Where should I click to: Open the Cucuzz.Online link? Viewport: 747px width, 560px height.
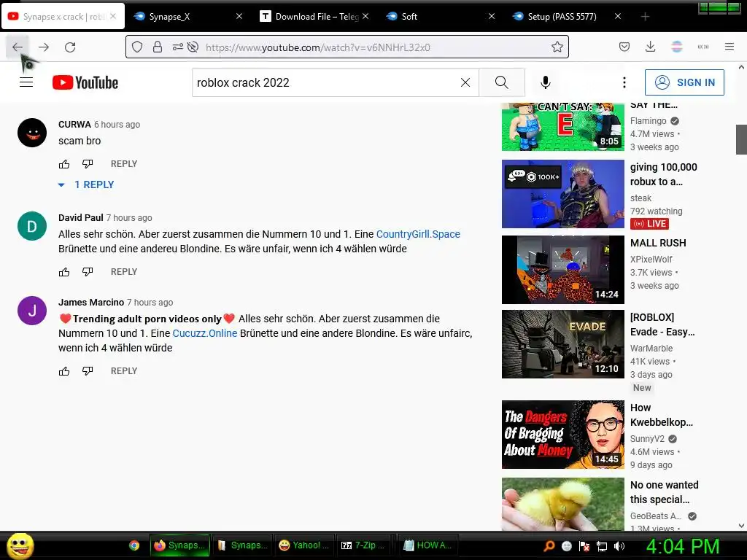(205, 333)
